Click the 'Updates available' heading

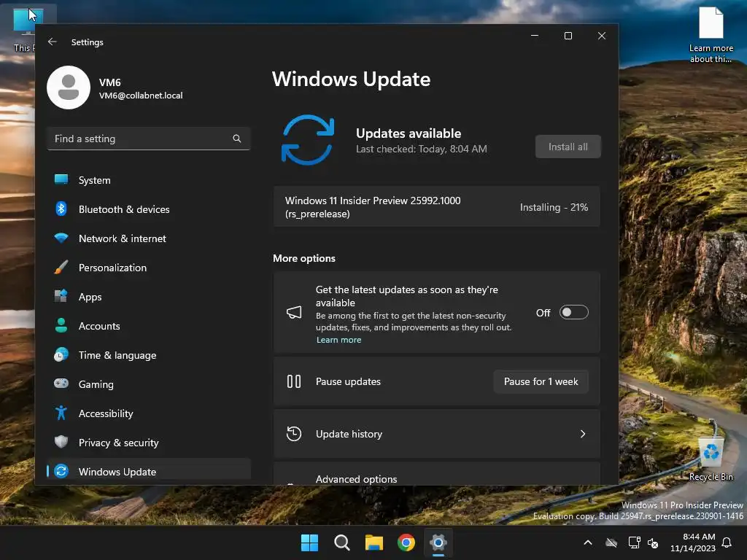click(x=409, y=133)
